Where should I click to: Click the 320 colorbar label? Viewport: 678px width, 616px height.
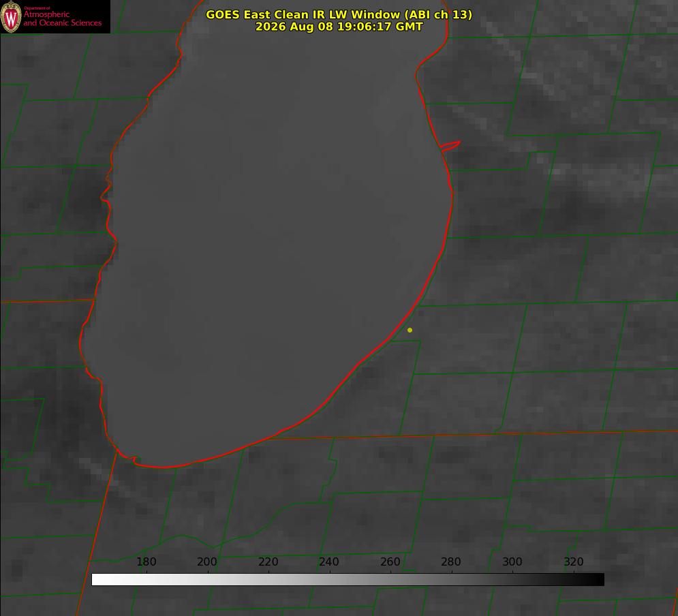click(574, 561)
